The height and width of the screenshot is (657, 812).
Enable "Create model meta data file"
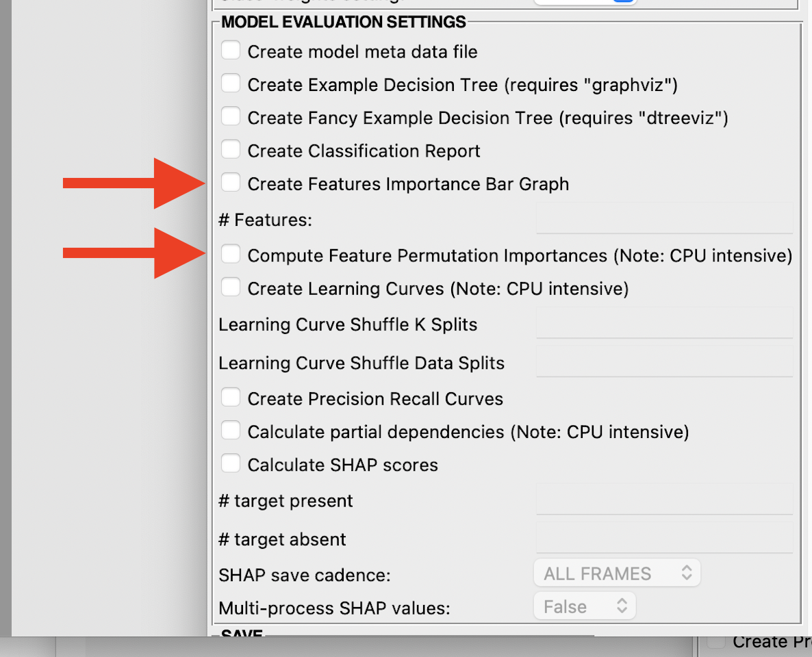click(231, 49)
